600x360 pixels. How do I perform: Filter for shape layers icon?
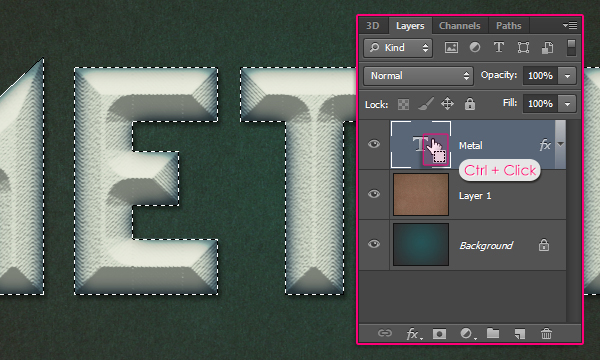click(523, 47)
